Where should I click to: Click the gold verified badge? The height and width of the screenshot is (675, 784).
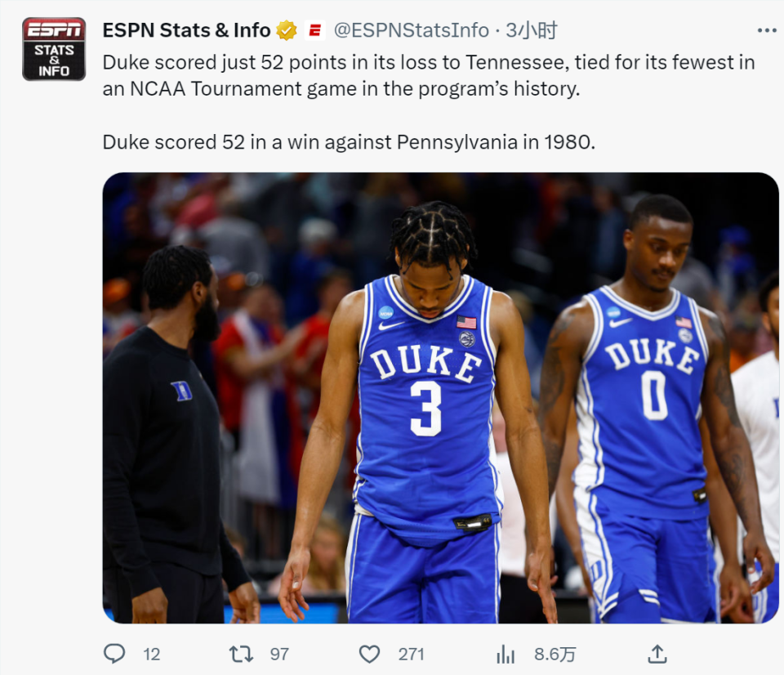point(287,31)
